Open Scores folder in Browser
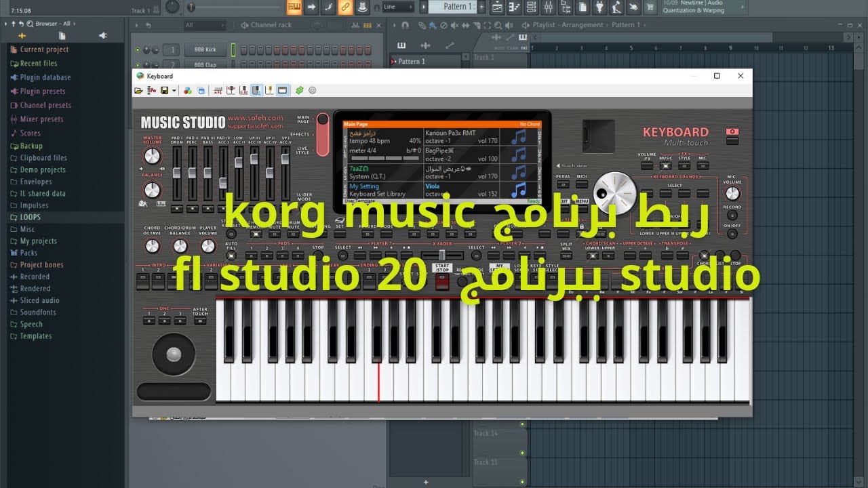The image size is (868, 488). coord(30,134)
